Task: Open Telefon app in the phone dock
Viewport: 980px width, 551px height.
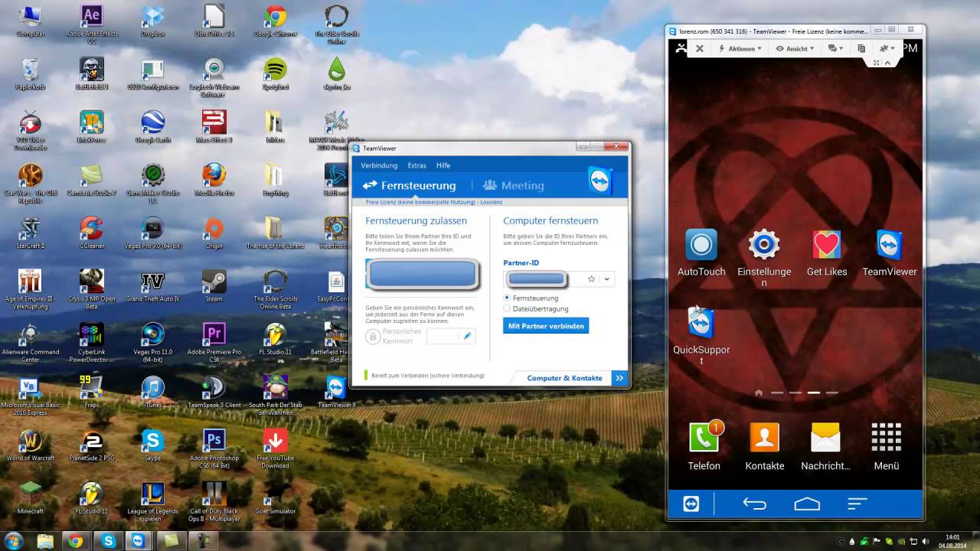Action: tap(704, 445)
